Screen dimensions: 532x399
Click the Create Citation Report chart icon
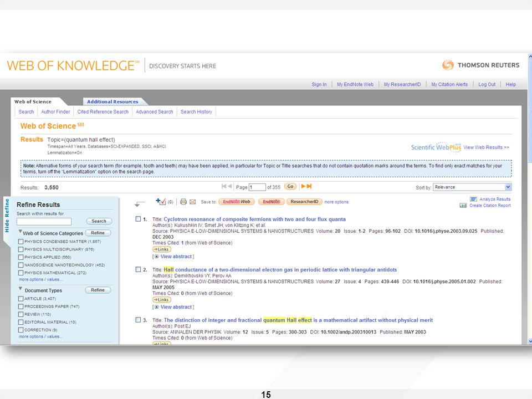(x=463, y=206)
